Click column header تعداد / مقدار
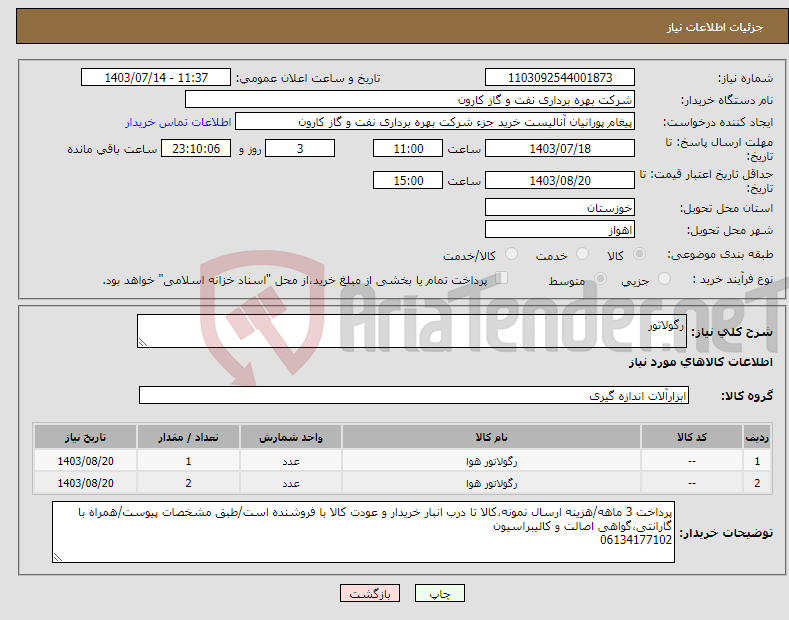The image size is (789, 620). click(188, 437)
